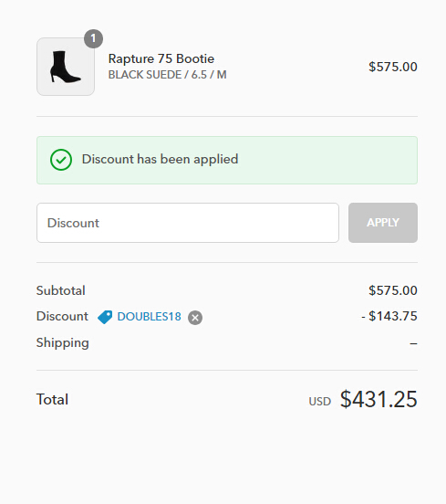Click the Subtotal label
Viewport: 446px width, 504px height.
pos(61,290)
